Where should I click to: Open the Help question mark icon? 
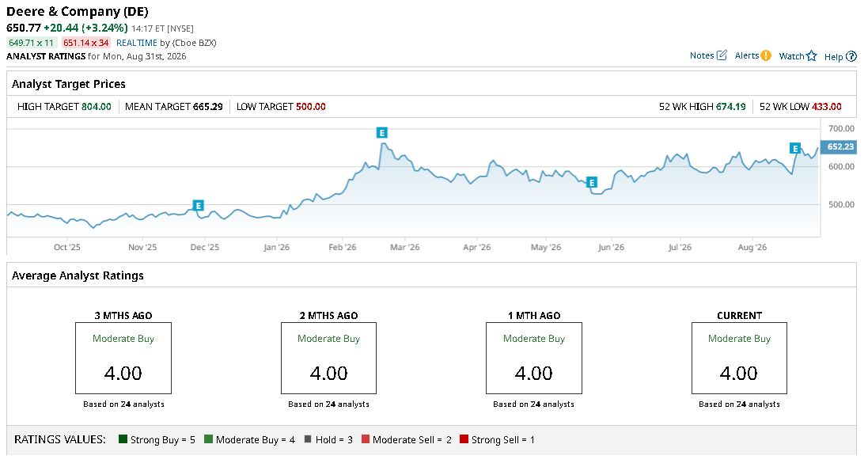click(851, 56)
